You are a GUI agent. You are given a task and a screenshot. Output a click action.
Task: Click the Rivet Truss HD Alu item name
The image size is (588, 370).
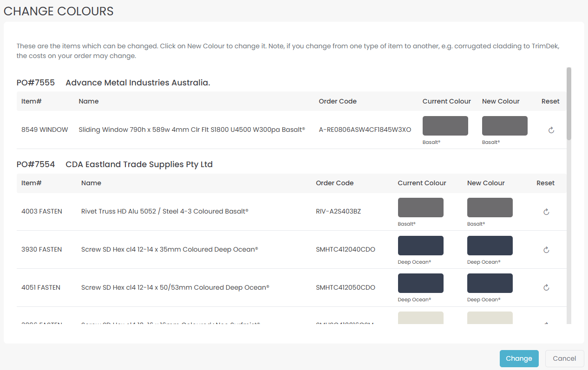coord(164,211)
